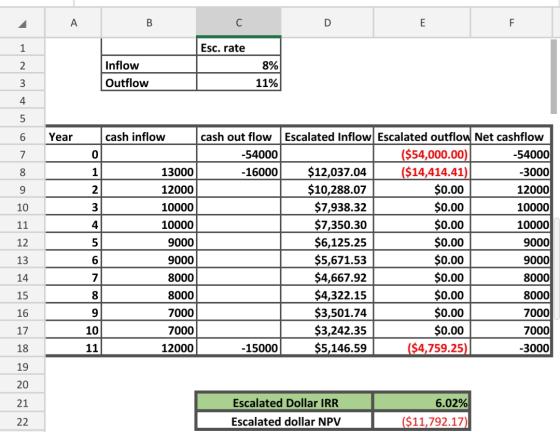Viewport: 560px width, 432px height.
Task: Click the Year 0 cell
Action: (73, 154)
